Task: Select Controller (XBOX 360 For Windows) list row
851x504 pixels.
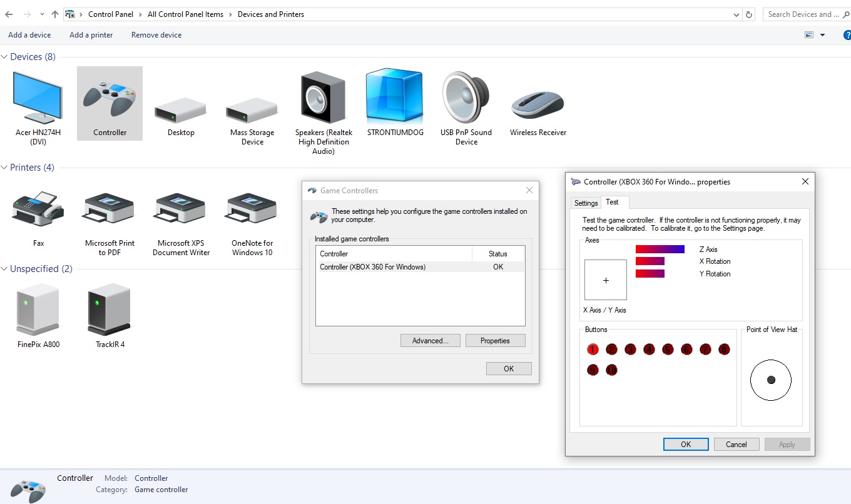Action: coord(420,267)
